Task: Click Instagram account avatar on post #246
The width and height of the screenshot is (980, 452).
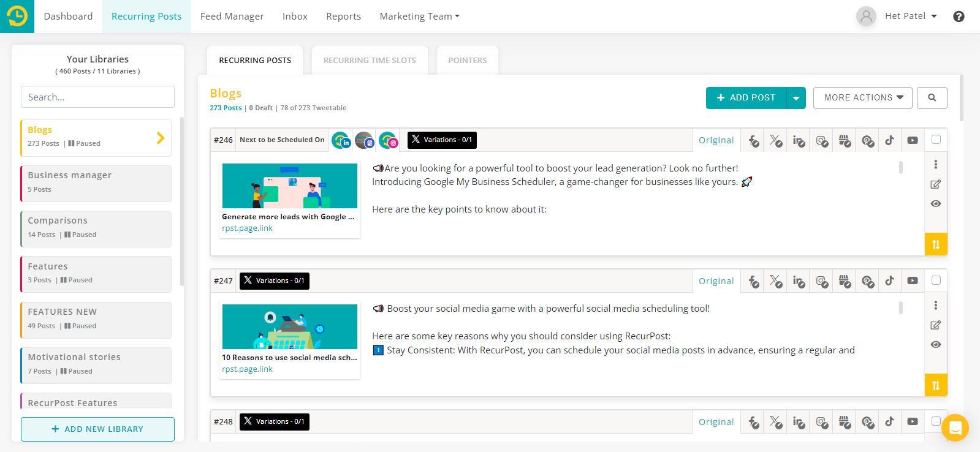Action: (388, 140)
